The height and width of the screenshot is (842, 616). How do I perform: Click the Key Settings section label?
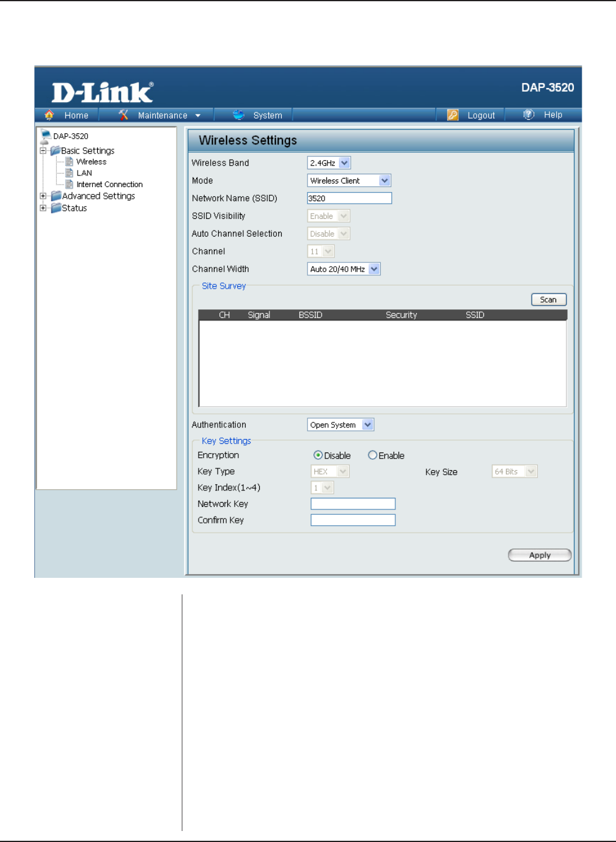click(x=226, y=441)
